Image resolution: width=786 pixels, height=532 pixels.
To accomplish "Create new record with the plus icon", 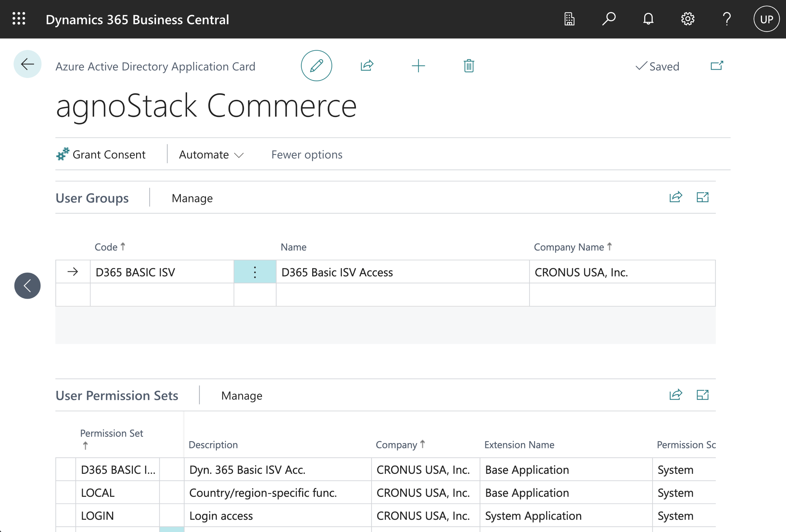I will (418, 66).
